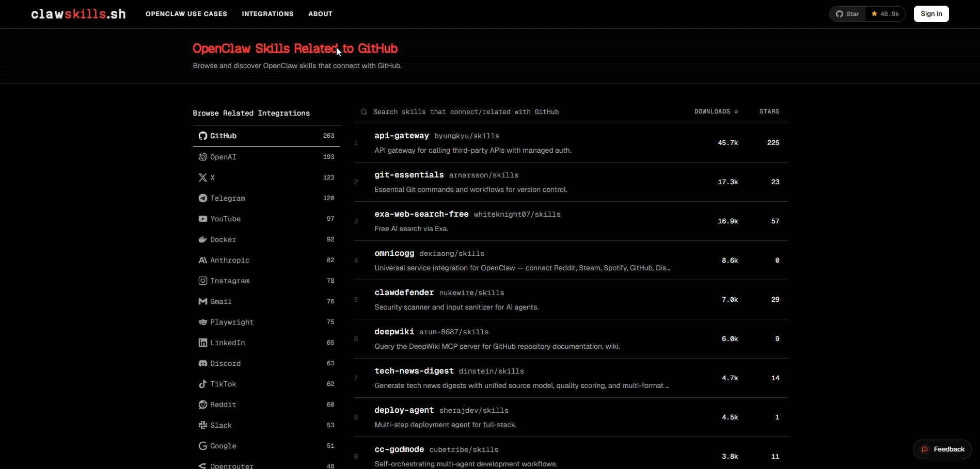The image size is (980, 469).
Task: Open the deploy-agent skill link
Action: 404,410
